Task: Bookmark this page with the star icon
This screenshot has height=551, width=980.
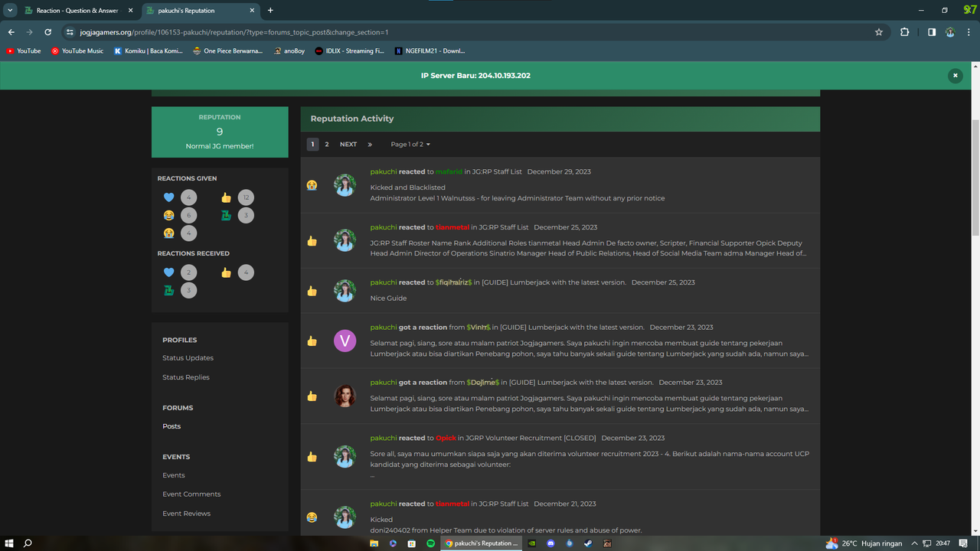Action: (879, 32)
